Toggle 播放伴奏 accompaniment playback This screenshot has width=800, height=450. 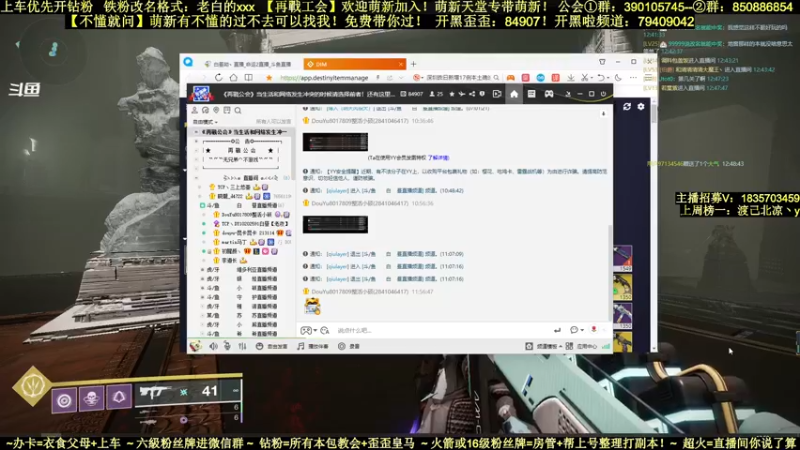point(313,346)
